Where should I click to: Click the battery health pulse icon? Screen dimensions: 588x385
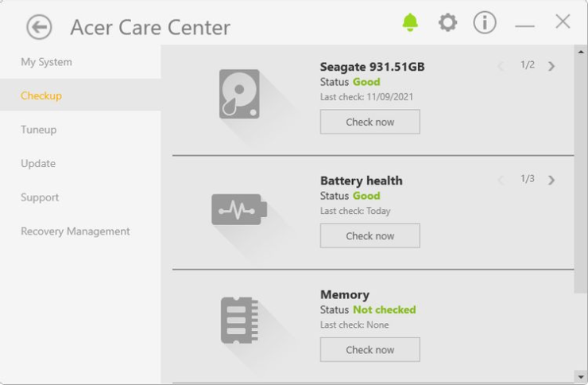tap(239, 209)
